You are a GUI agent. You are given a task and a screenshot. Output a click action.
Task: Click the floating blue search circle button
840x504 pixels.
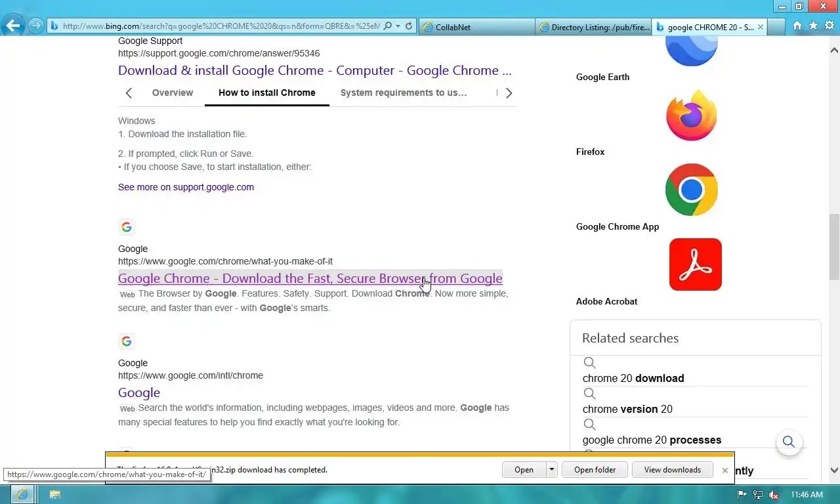click(789, 442)
